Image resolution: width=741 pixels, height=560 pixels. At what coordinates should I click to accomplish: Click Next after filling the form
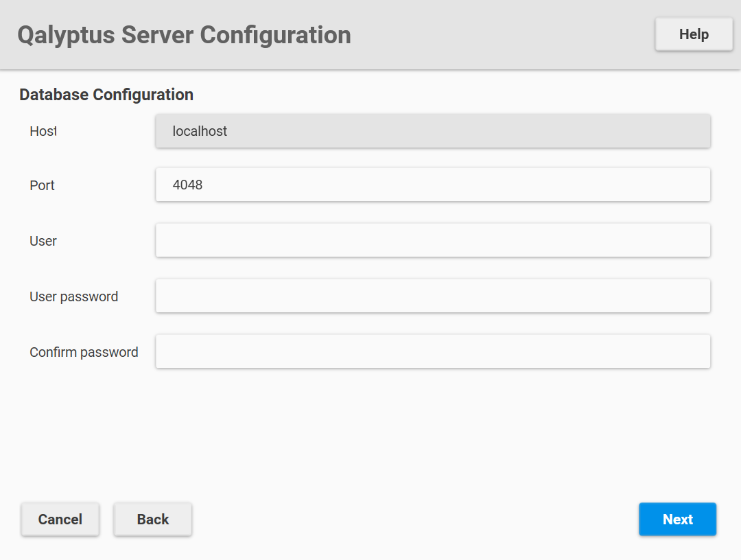(x=677, y=520)
